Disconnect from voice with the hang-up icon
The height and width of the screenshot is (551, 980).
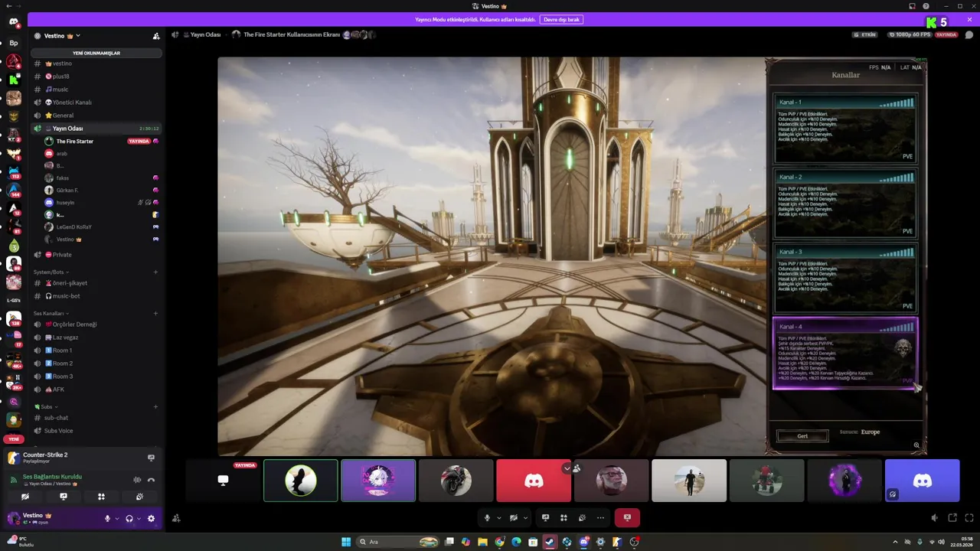point(151,480)
